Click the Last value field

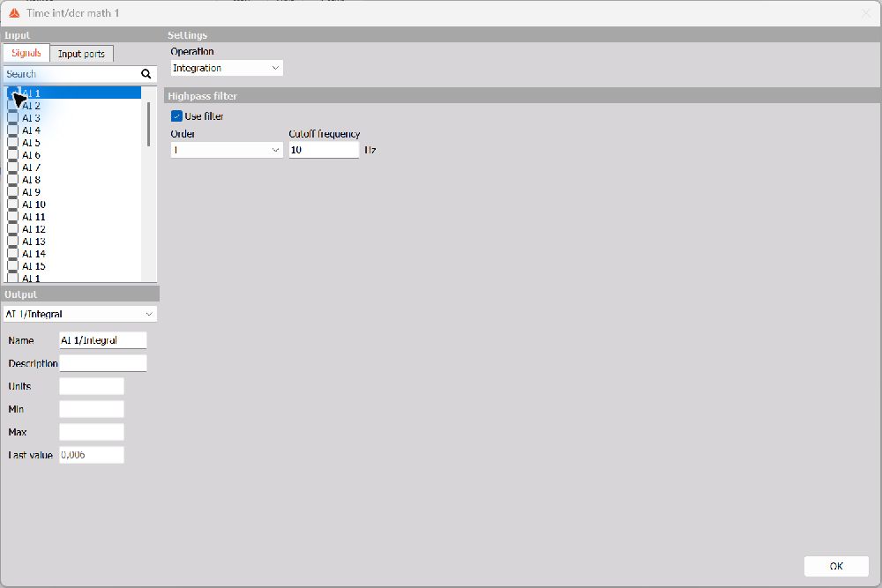pyautogui.click(x=92, y=455)
